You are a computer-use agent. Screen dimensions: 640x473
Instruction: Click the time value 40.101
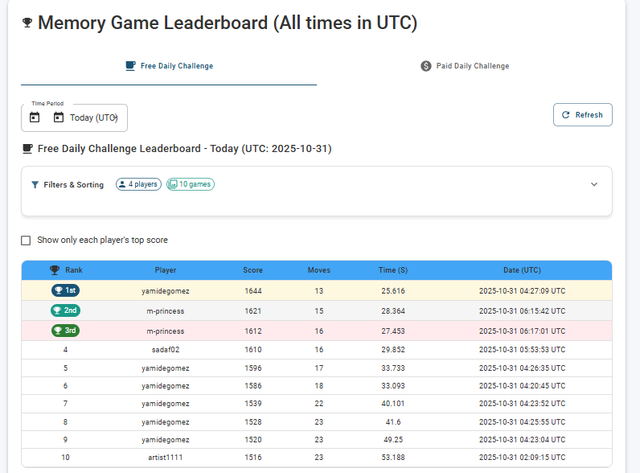[393, 403]
